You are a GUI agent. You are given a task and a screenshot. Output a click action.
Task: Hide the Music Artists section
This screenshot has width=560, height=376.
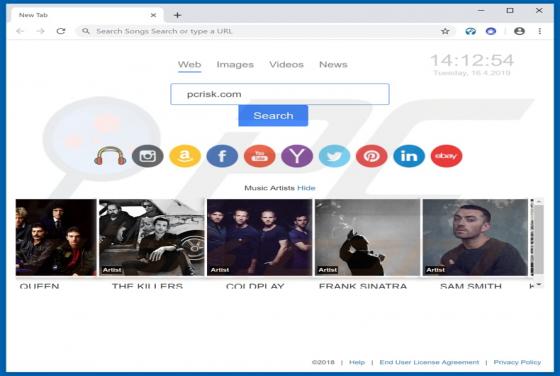306,188
